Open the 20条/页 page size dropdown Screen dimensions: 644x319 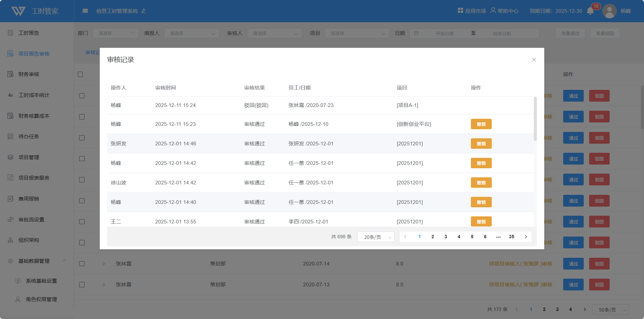coord(376,237)
